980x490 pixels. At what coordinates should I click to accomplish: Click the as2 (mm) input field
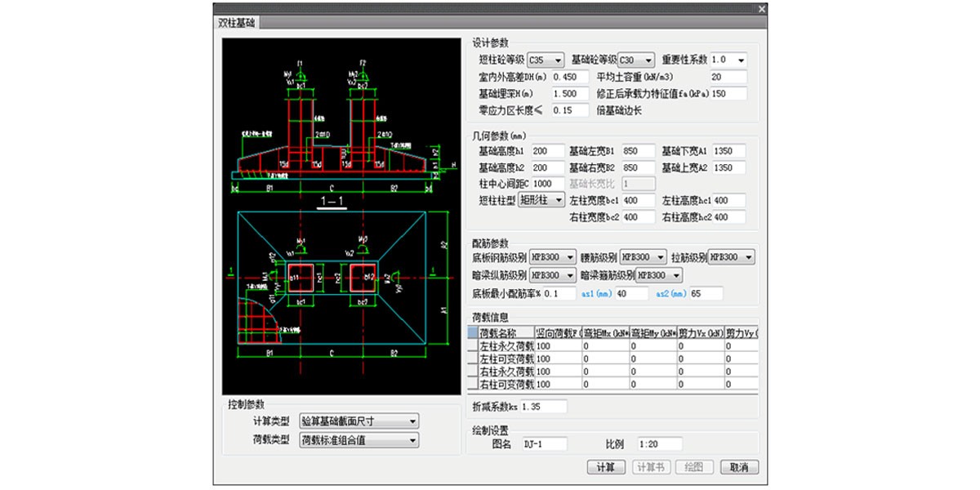(x=706, y=294)
